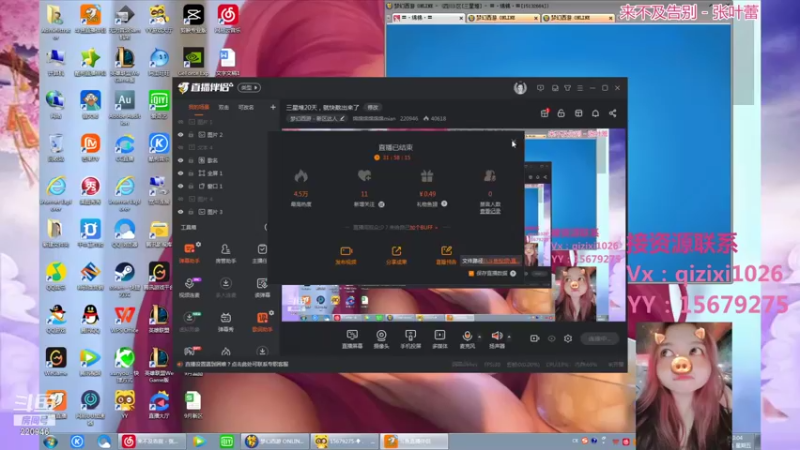Screen dimensions: 800x450
Task: Toggle visibility of 窗口 1 layer
Action: coord(181,186)
